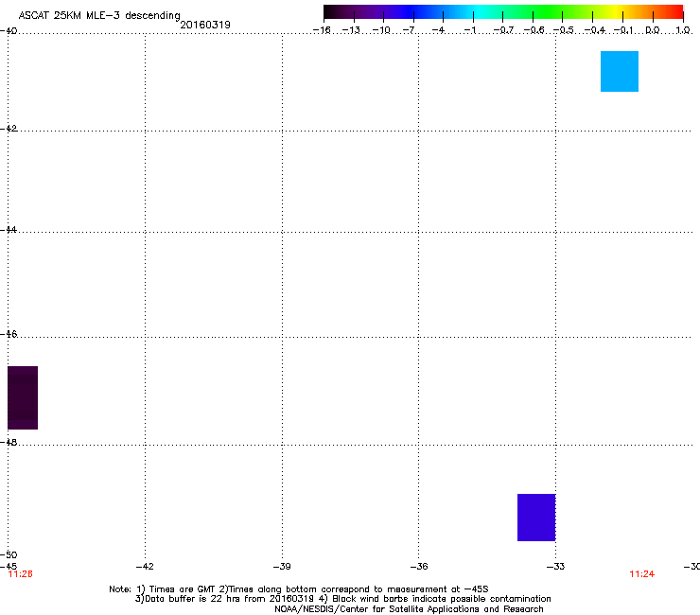The image size is (700, 615).
Task: Click longitude axis label '-42'
Action: 145,567
